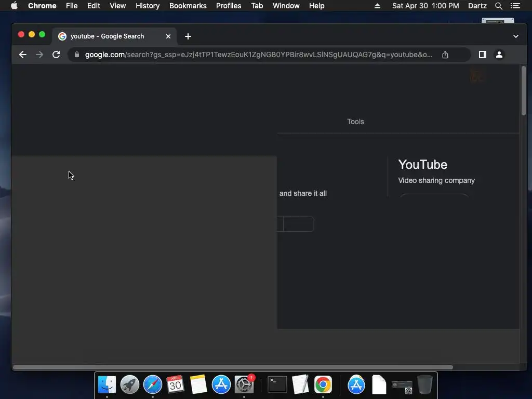Close the youtube - Google Search tab
Viewport: 532px width, 399px height.
coord(168,36)
